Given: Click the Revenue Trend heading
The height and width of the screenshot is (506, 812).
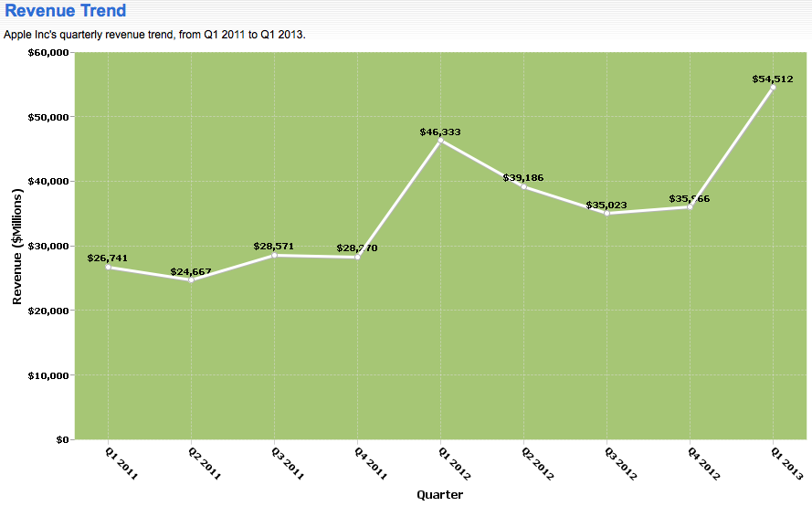Looking at the screenshot, I should [x=66, y=11].
